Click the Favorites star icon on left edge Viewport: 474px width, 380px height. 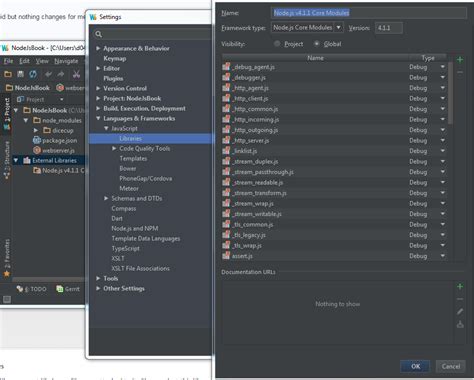click(x=6, y=274)
